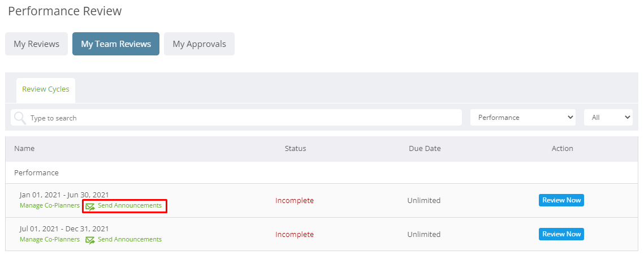Image resolution: width=644 pixels, height=259 pixels.
Task: Select the My Team Reviews tab
Action: (x=116, y=44)
